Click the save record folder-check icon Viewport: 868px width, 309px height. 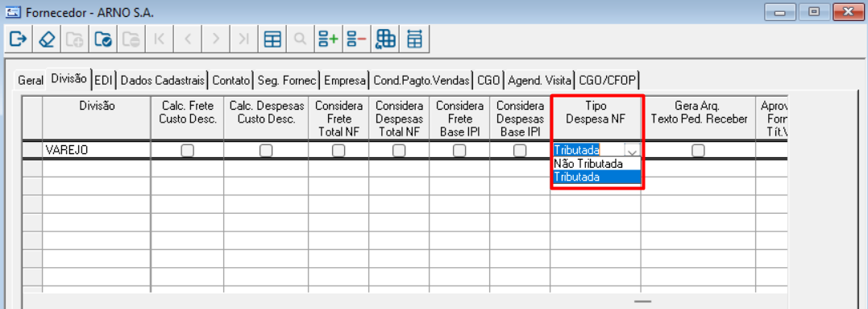103,40
